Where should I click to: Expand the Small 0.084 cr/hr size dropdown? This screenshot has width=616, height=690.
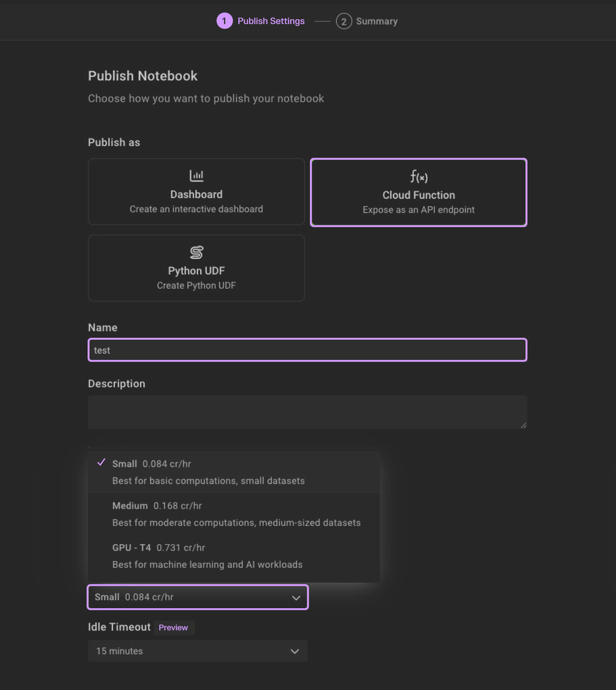197,597
